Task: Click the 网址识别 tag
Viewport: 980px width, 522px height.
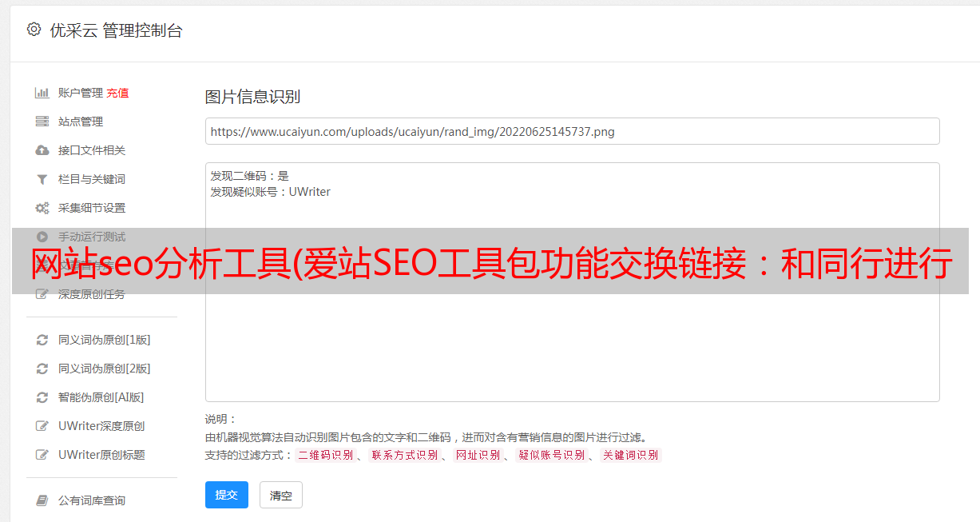Action: pos(478,455)
